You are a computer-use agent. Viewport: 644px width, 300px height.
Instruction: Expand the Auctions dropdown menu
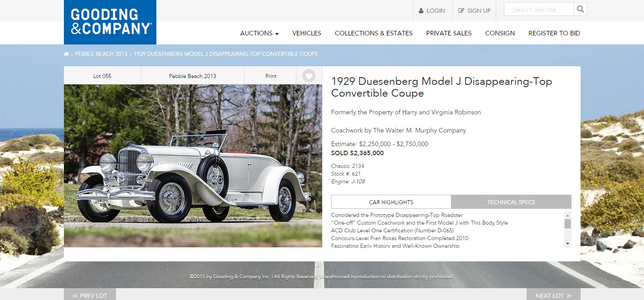click(259, 33)
